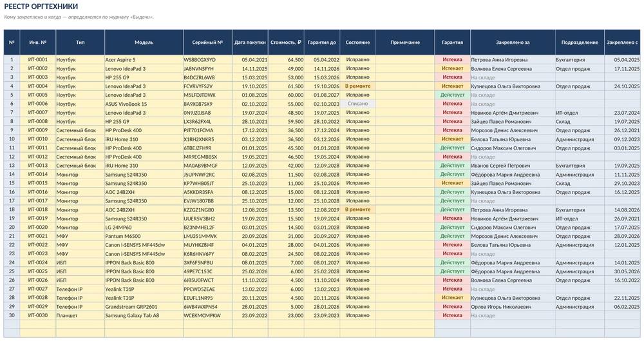Click the 'Списано' status cell
This screenshot has height=341, width=644.
tap(357, 104)
